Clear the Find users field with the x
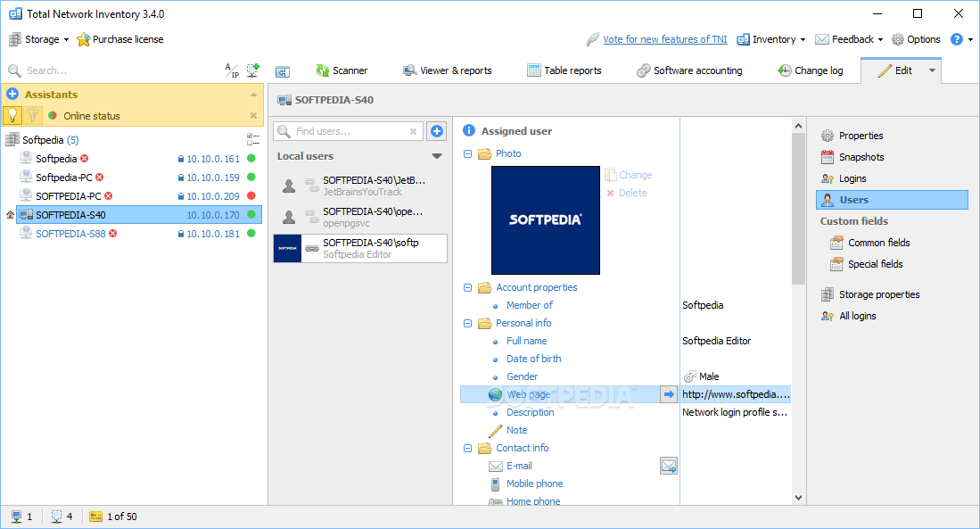 [413, 131]
